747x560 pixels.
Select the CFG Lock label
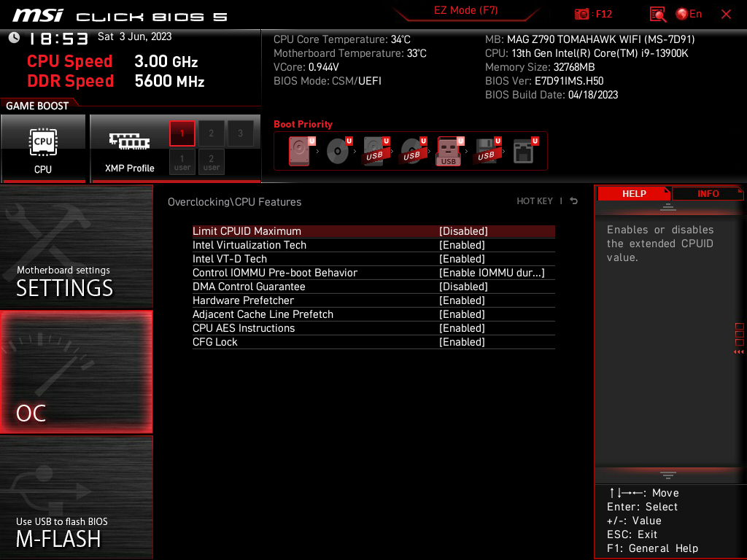click(215, 341)
